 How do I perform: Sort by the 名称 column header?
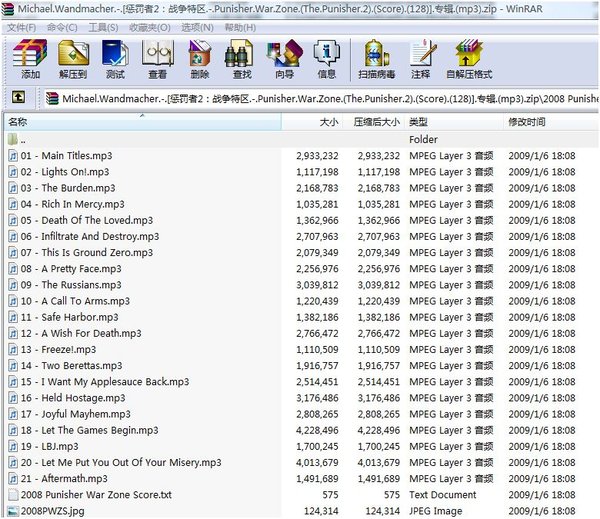click(x=142, y=122)
